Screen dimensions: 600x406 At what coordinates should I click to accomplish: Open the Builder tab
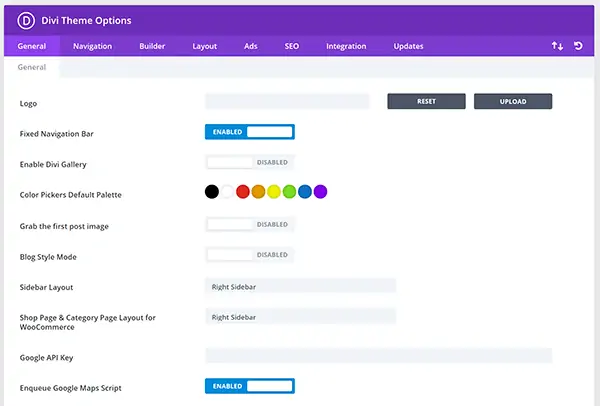[x=152, y=46]
